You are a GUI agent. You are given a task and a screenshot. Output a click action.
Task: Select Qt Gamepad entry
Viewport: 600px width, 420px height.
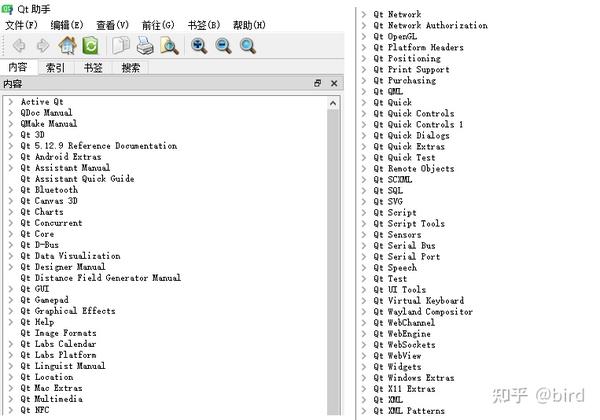(x=44, y=300)
